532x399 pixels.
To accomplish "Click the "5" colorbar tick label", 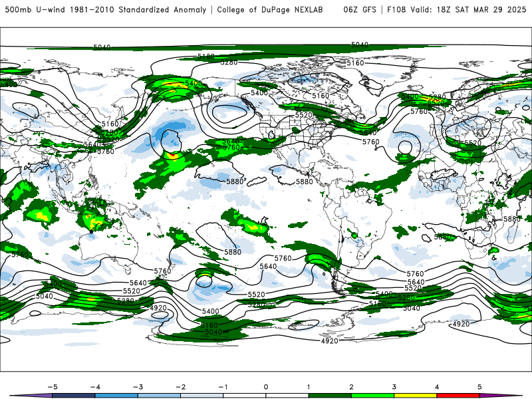I will point(479,387).
